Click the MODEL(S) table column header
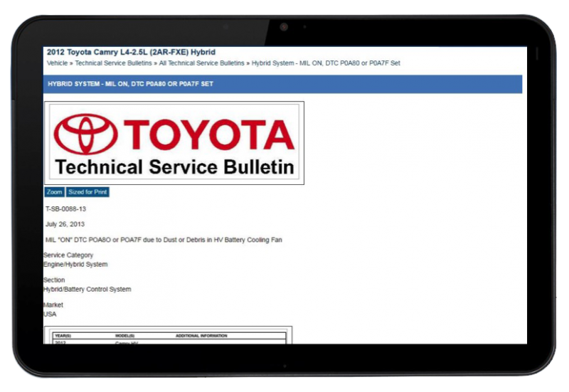 point(125,336)
